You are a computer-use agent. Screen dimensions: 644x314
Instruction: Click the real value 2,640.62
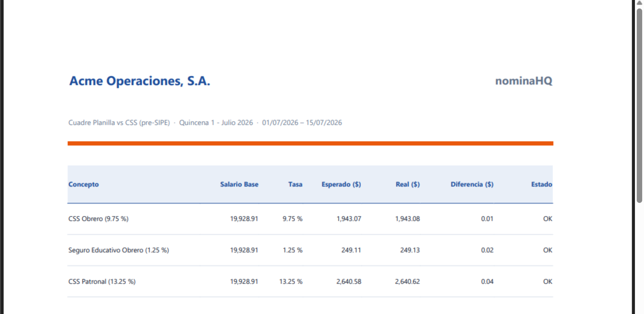pyautogui.click(x=407, y=282)
